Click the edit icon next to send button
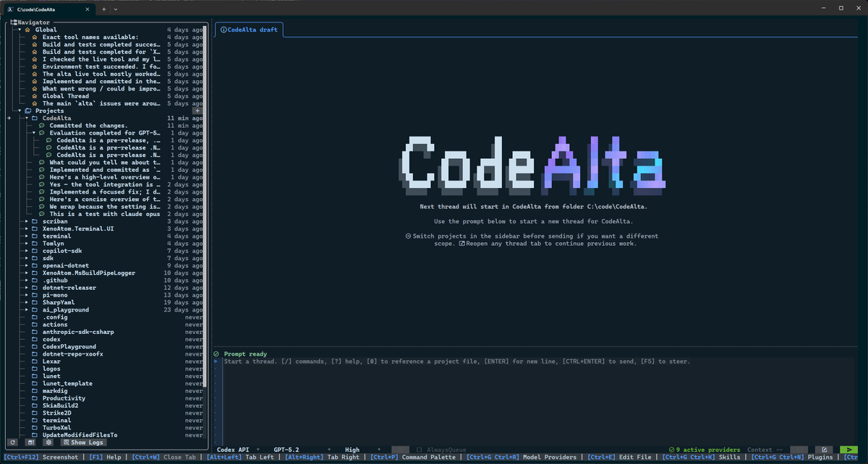Image resolution: width=868 pixels, height=464 pixels. (824, 450)
